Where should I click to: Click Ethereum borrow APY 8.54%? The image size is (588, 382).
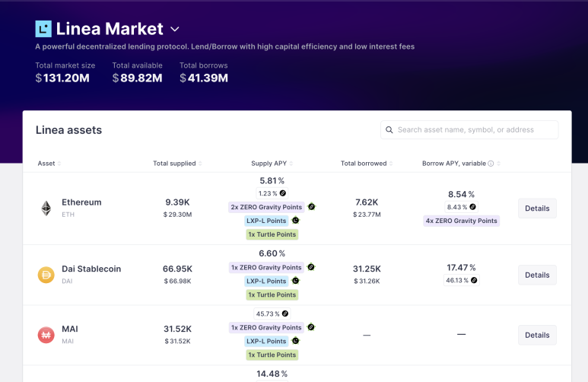point(461,194)
